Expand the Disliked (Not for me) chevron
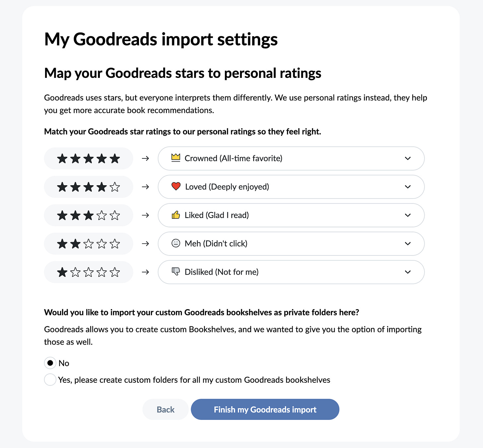 point(408,272)
